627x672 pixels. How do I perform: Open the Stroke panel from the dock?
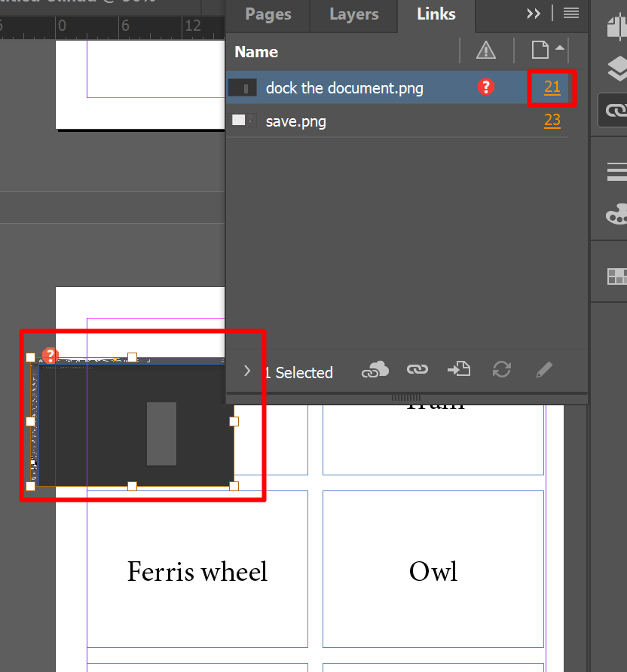(616, 171)
